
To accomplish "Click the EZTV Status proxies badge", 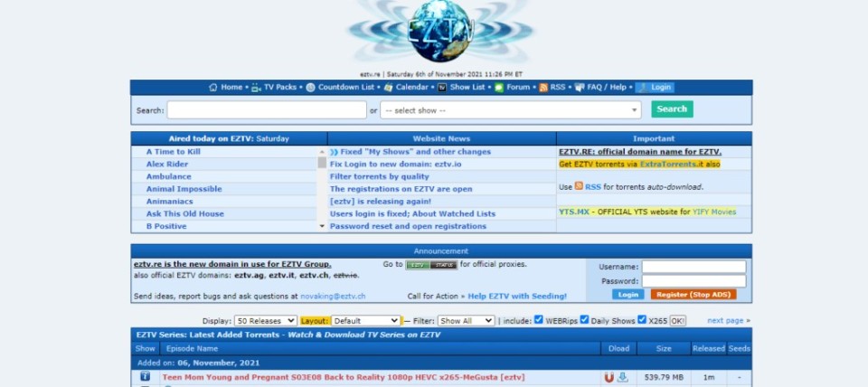I will pos(431,265).
